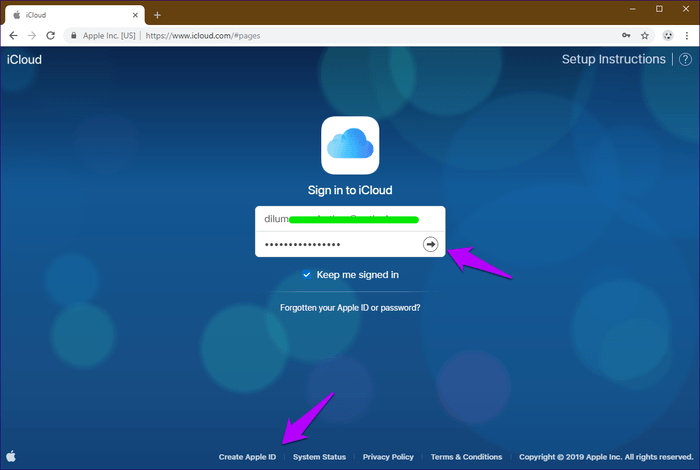The width and height of the screenshot is (700, 470).
Task: Maximize the browser window
Action: [659, 9]
